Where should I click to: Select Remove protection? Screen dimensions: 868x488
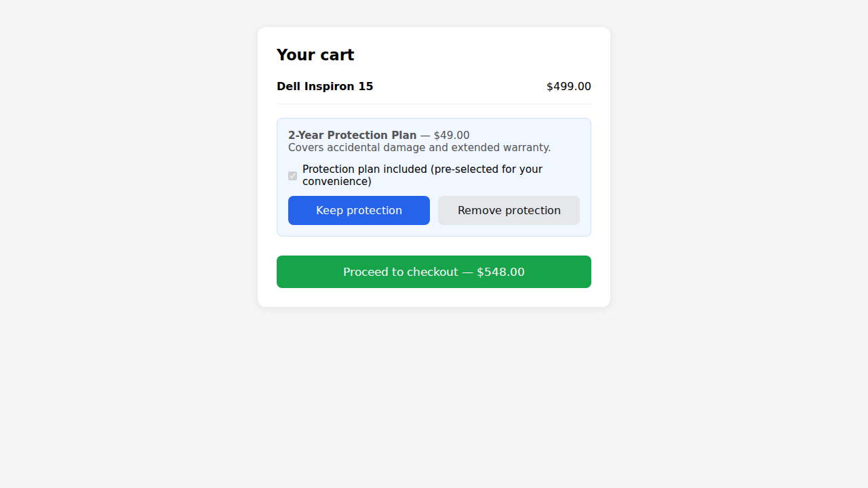(509, 210)
